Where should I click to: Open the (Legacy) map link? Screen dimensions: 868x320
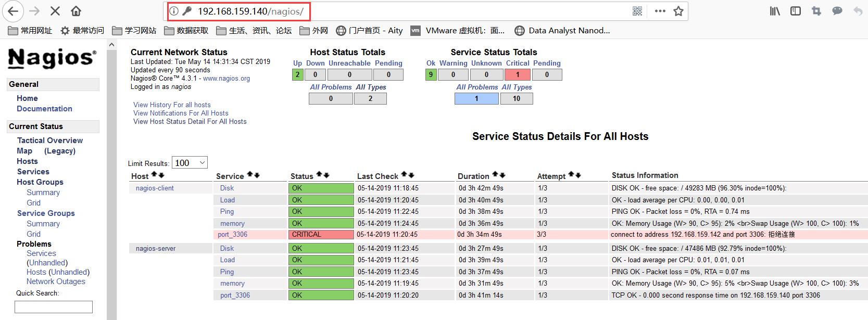point(60,151)
